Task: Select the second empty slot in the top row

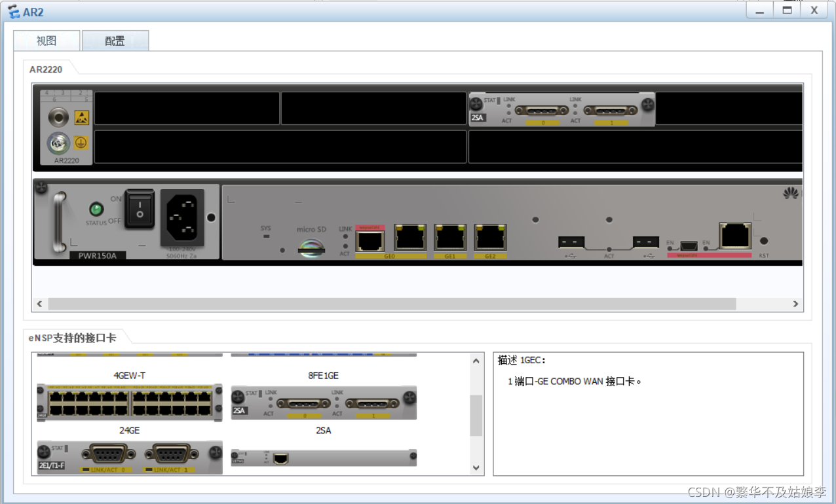Action: point(374,109)
